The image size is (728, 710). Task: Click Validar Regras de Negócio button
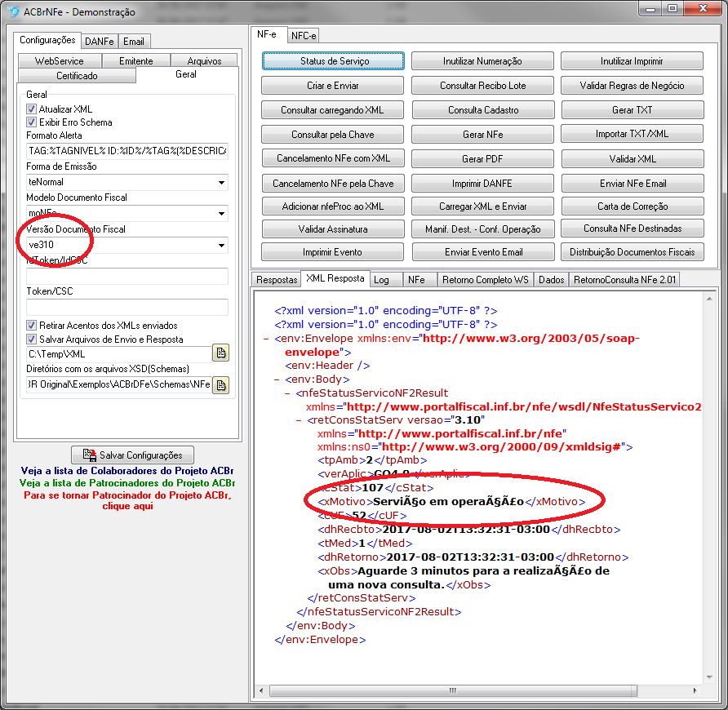point(632,86)
